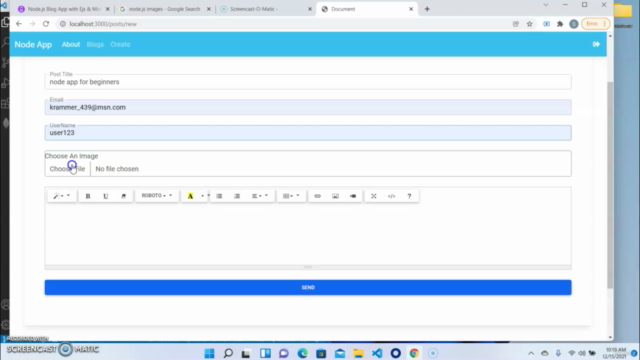The width and height of the screenshot is (640, 360).
Task: Open Visual Studio Code from the taskbar
Action: point(377,353)
